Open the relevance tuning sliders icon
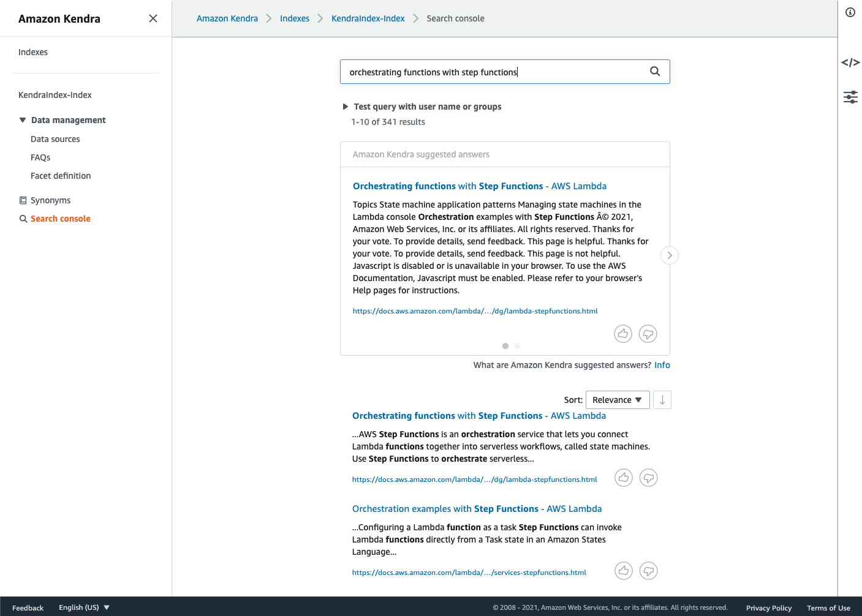 850,97
